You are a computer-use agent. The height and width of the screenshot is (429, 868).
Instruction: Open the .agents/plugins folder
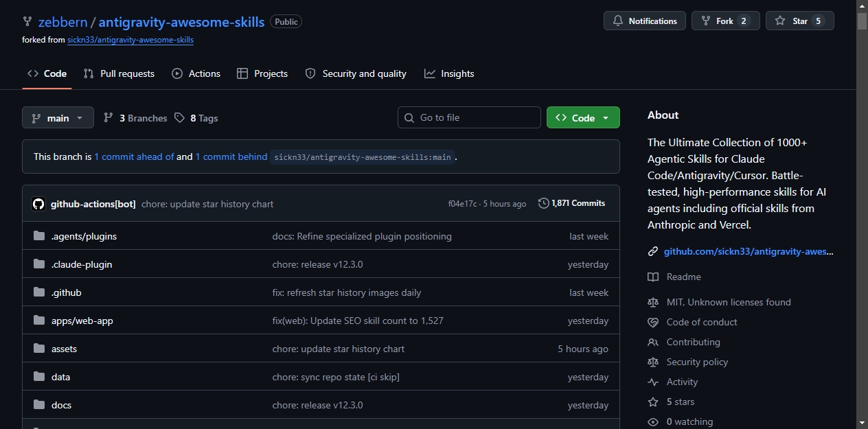coord(84,236)
